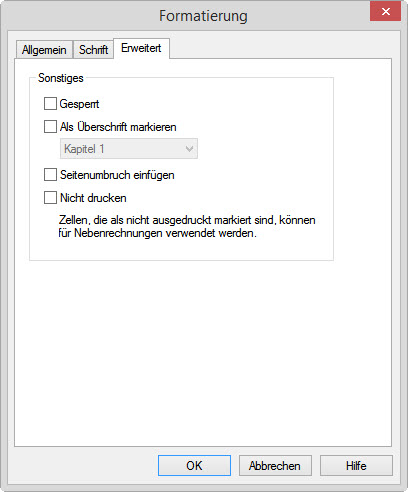Click the Seitenumbruch einfügen label text

pyautogui.click(x=117, y=175)
